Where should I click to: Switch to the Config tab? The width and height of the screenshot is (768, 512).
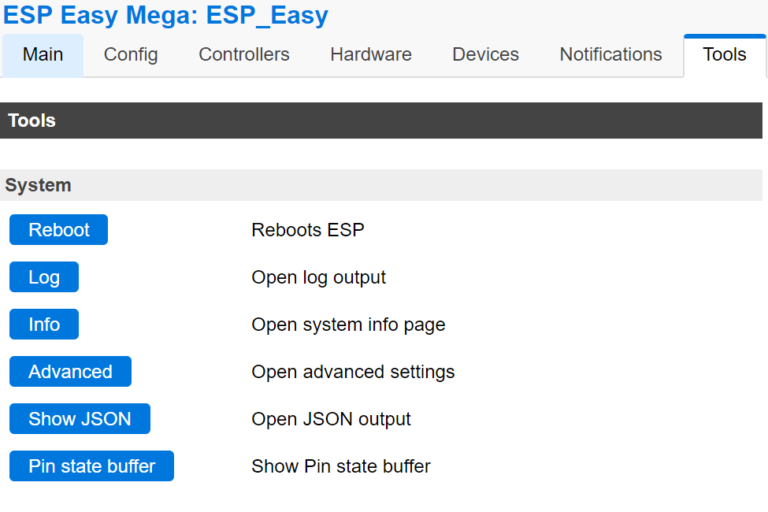pos(131,55)
